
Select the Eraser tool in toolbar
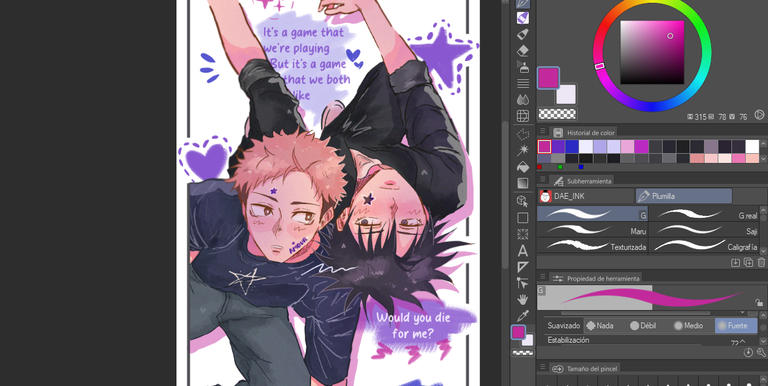[523, 50]
